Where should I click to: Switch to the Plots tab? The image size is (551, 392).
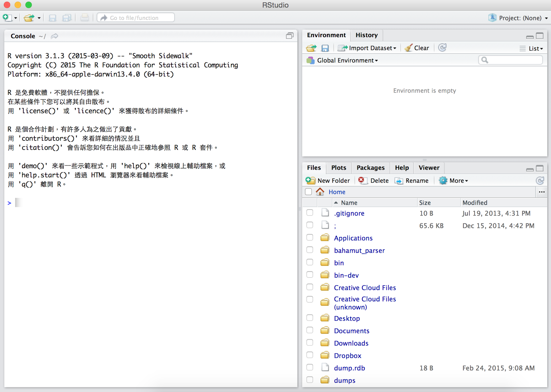(x=339, y=168)
